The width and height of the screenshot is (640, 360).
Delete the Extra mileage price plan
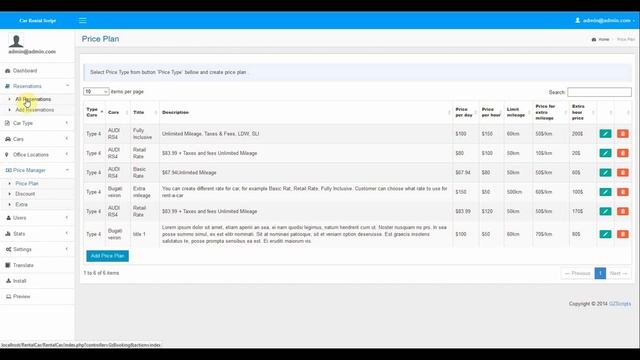622,192
